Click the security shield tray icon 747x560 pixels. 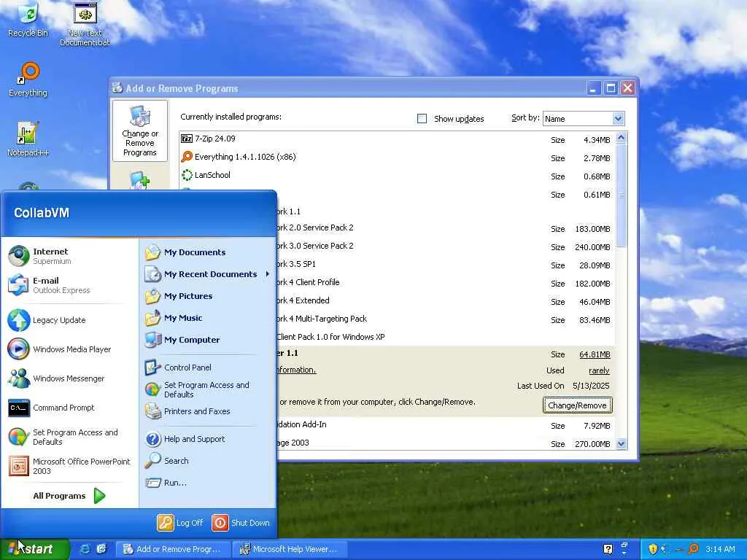[653, 549]
